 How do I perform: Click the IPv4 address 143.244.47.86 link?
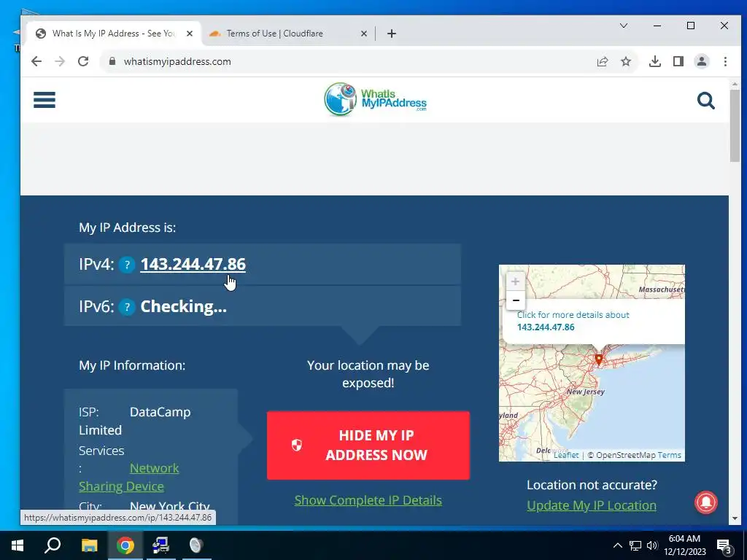click(193, 265)
